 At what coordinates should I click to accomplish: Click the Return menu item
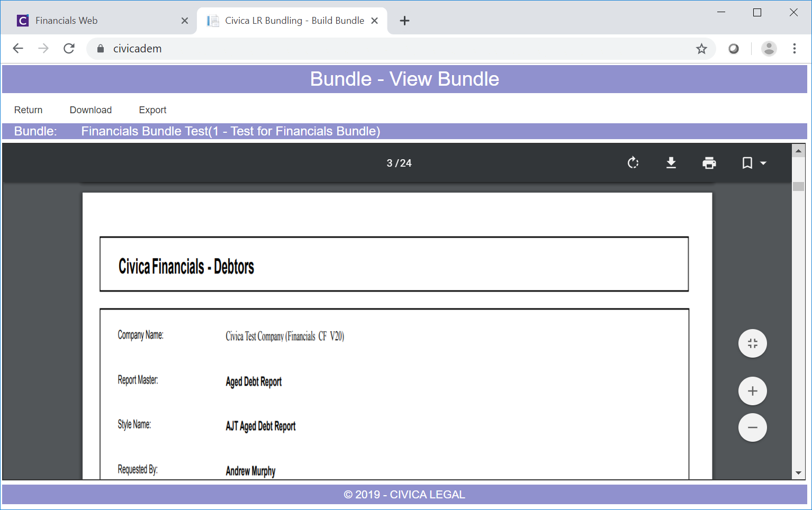click(29, 110)
